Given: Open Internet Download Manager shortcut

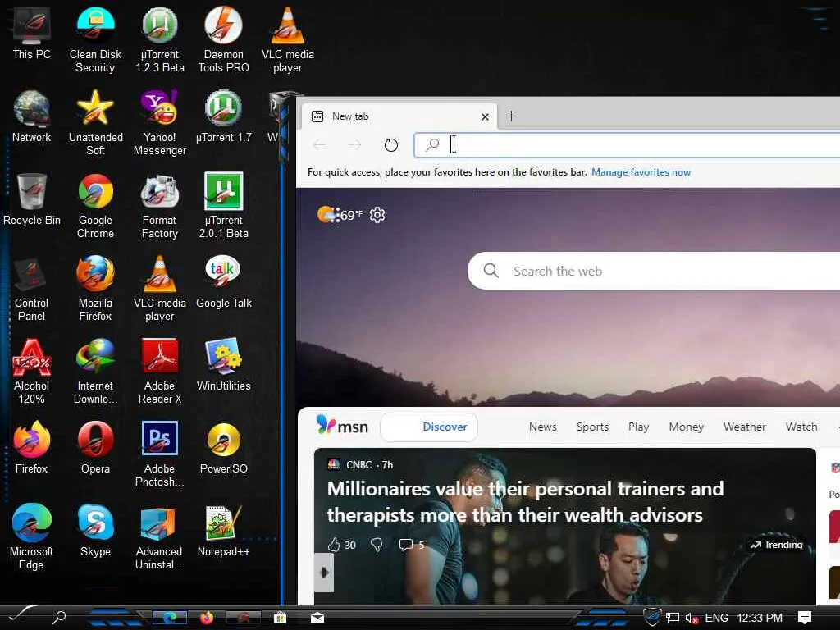Looking at the screenshot, I should tap(95, 372).
